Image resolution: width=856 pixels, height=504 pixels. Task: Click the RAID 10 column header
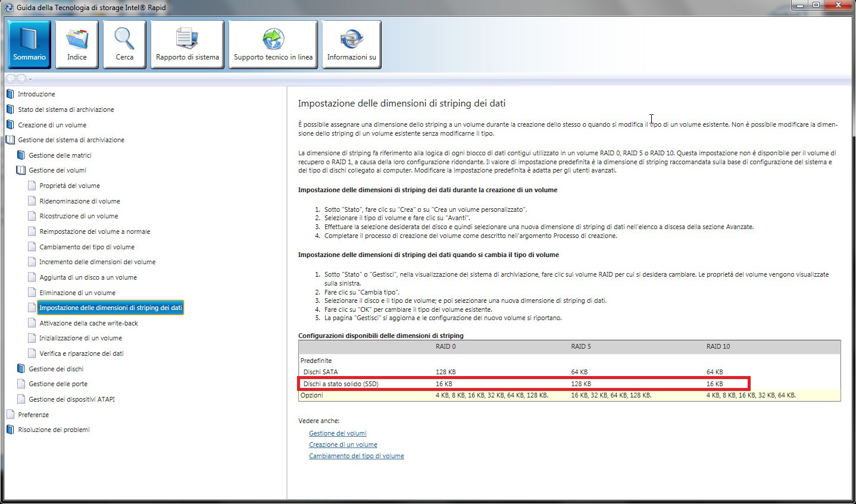pos(718,346)
